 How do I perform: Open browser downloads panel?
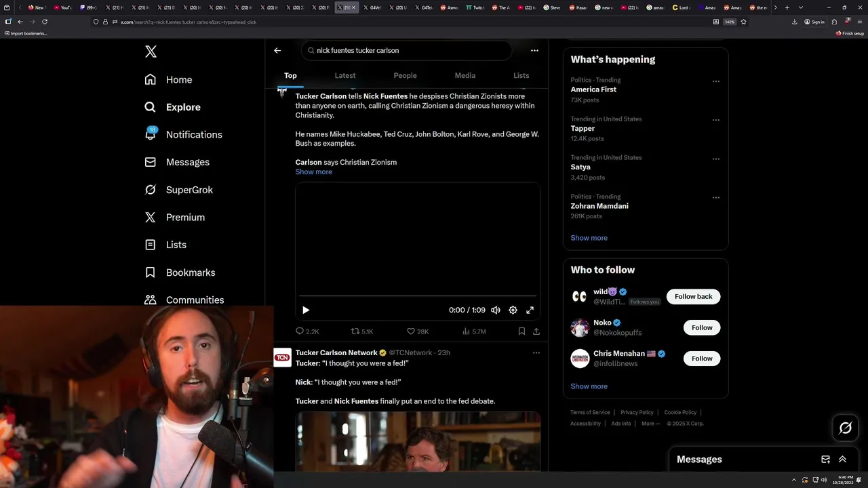794,22
